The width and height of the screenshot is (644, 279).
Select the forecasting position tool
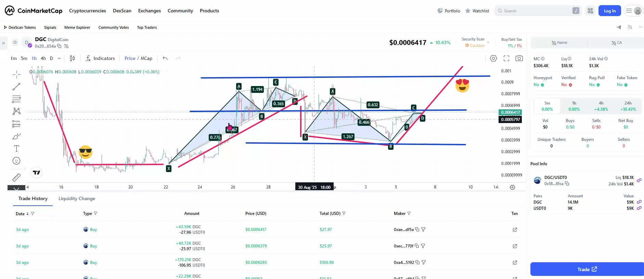point(16,124)
